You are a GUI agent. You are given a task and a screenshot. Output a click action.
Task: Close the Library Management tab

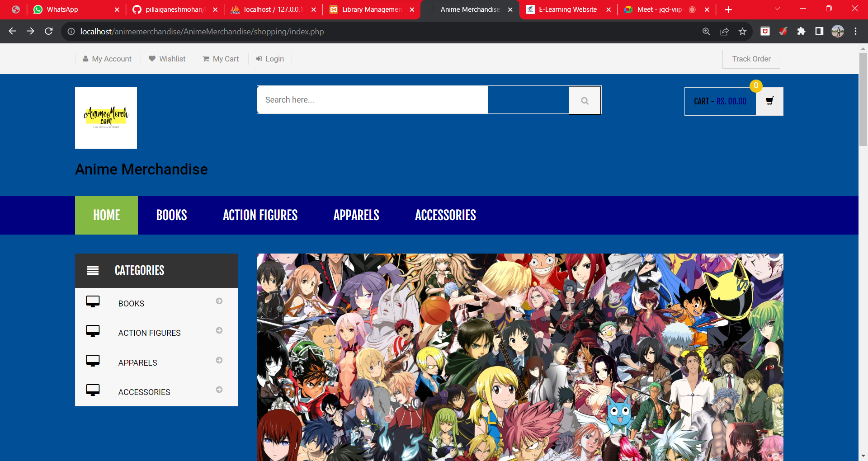click(x=412, y=9)
